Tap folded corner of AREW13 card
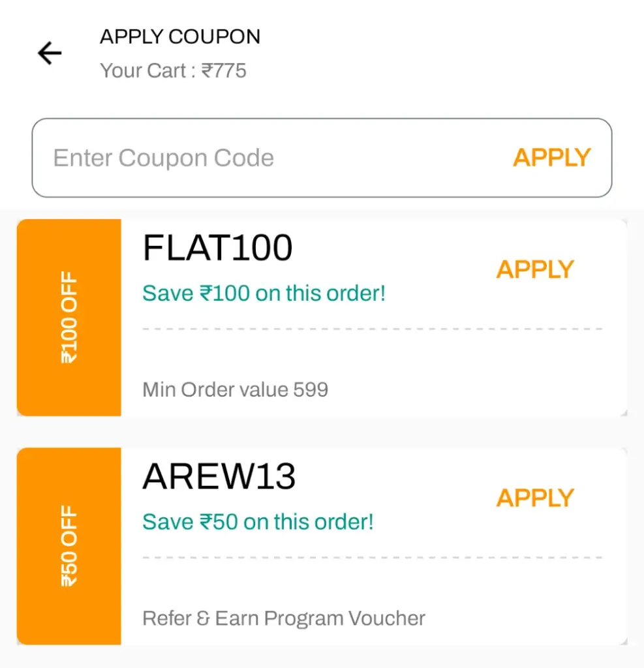 pyautogui.click(x=624, y=641)
